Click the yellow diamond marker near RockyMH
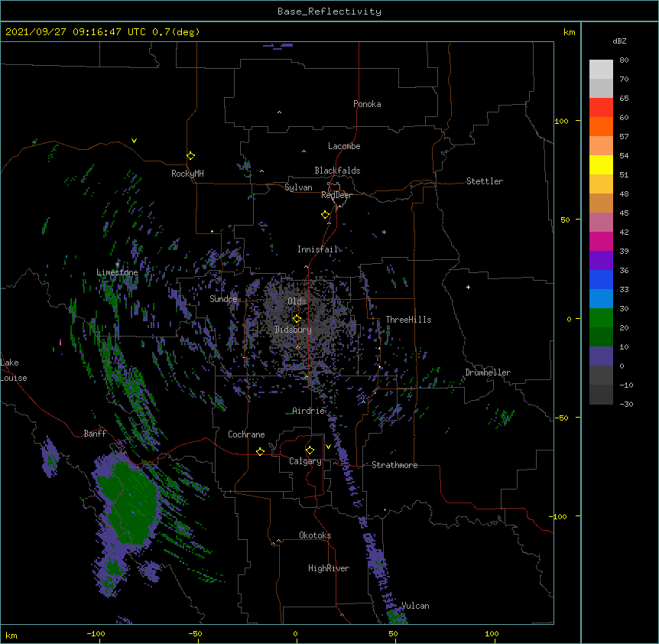This screenshot has width=659, height=644. point(191,156)
